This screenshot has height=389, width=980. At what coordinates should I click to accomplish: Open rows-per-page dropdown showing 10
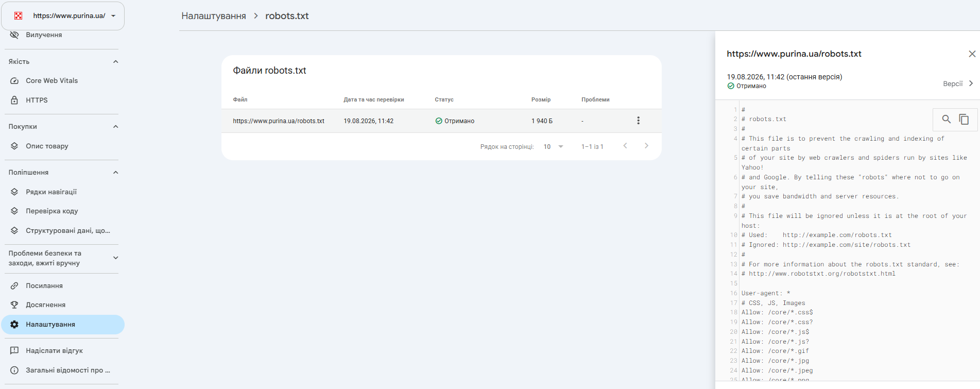click(554, 147)
